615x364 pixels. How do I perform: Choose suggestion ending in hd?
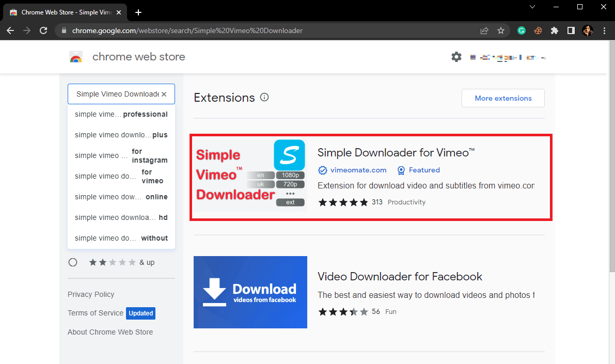pos(121,217)
